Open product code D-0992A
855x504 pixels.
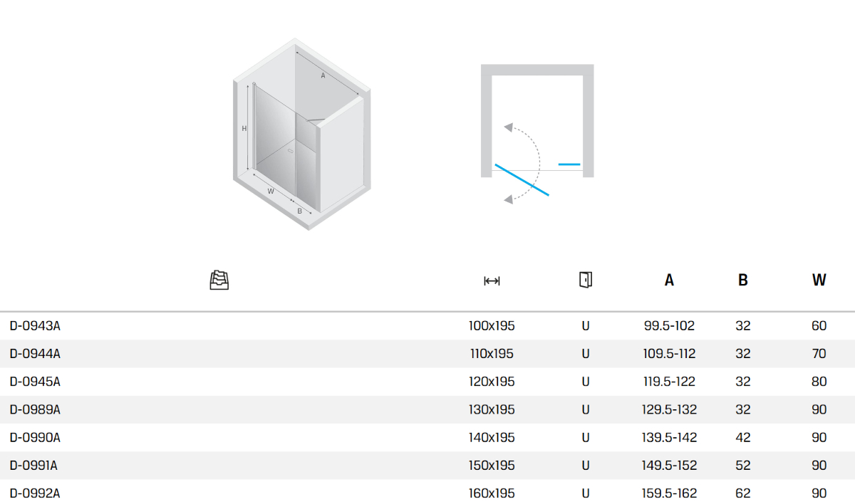tap(36, 493)
